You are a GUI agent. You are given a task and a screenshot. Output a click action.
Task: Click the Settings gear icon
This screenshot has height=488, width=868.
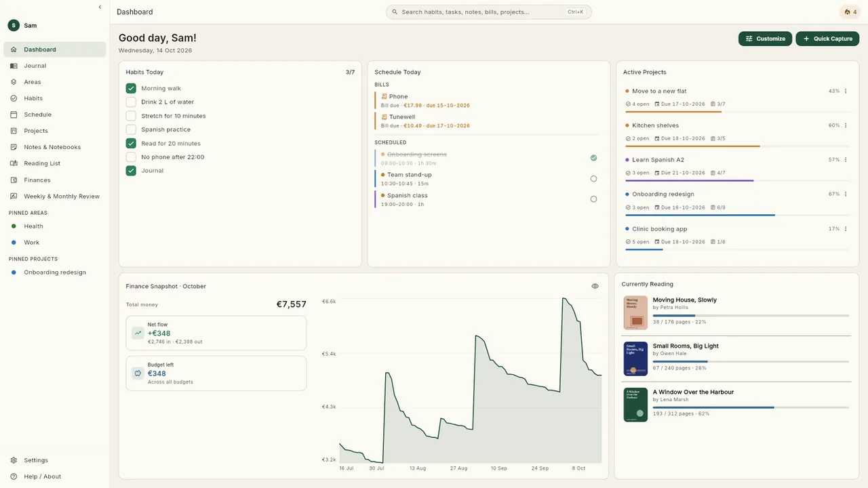(14, 460)
